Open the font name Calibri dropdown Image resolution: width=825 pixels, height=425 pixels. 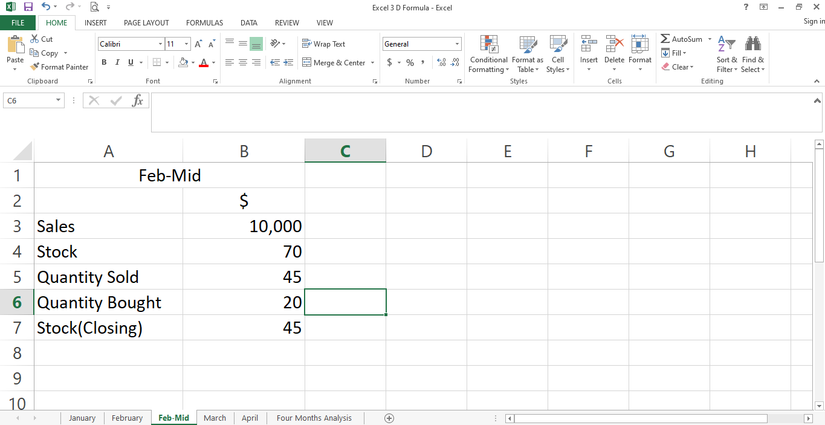[160, 44]
